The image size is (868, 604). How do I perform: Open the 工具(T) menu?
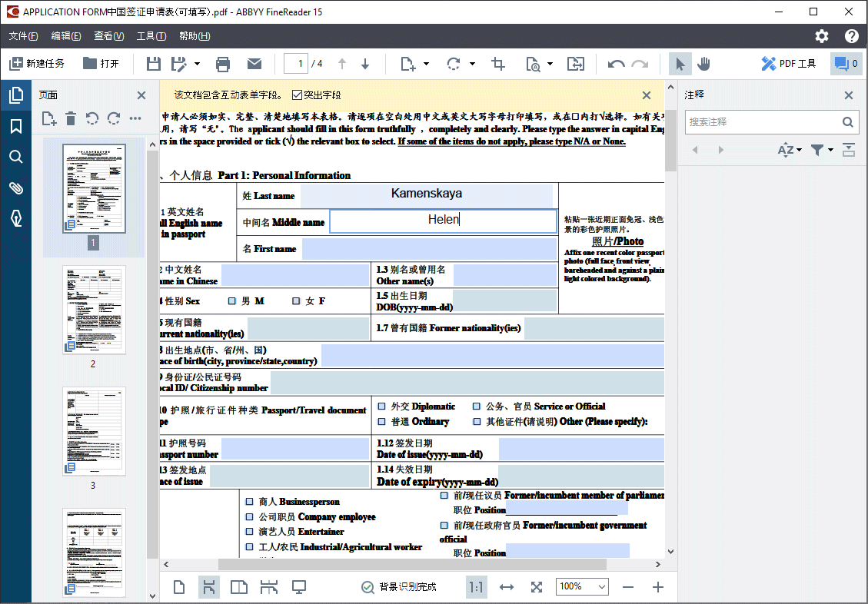(151, 35)
